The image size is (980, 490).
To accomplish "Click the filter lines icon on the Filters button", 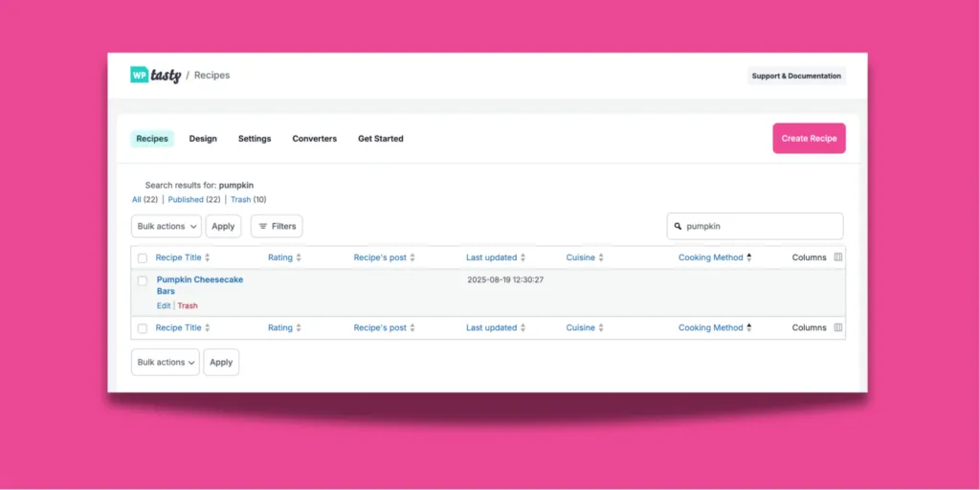I will point(263,226).
